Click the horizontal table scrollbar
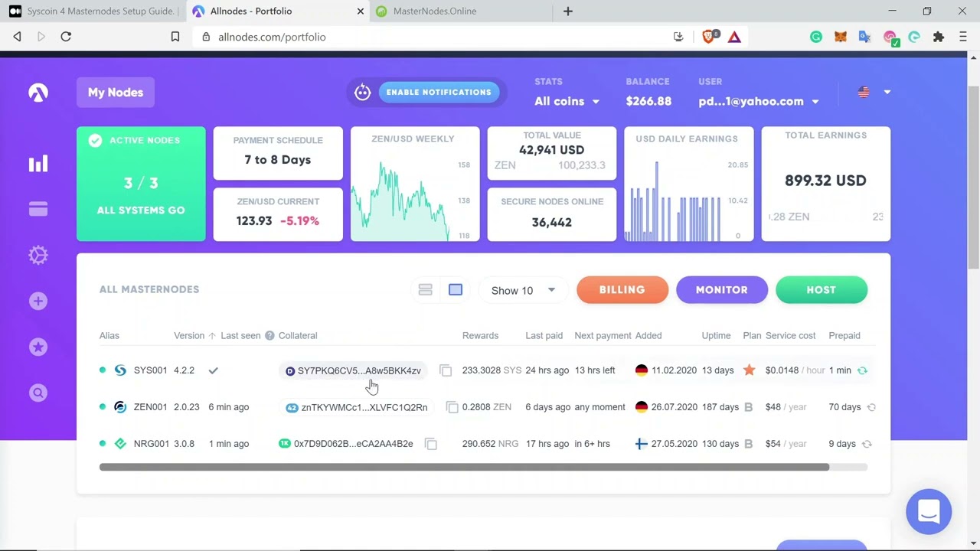980x551 pixels. pyautogui.click(x=464, y=467)
